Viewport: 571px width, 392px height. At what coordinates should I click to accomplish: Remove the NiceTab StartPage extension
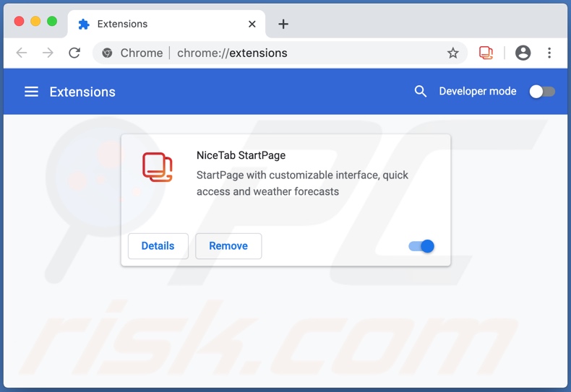tap(228, 246)
